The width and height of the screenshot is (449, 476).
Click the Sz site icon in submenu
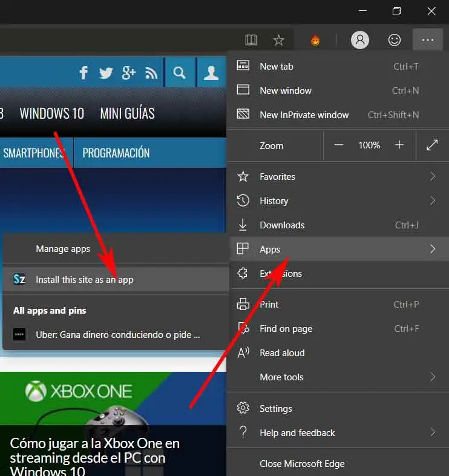(19, 279)
